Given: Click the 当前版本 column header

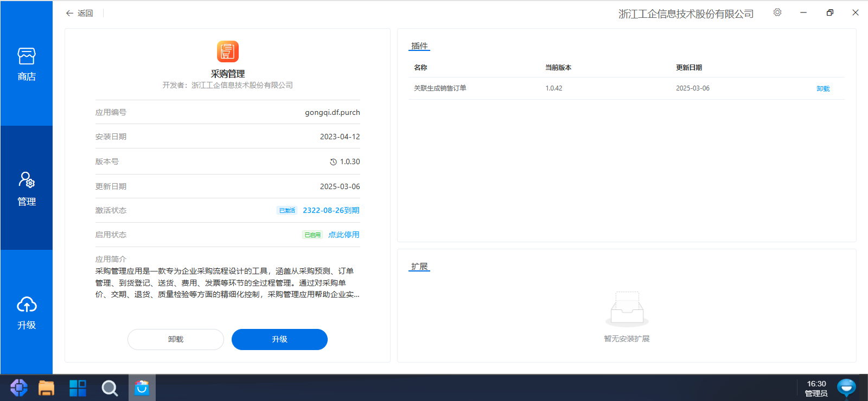Looking at the screenshot, I should pyautogui.click(x=558, y=68).
